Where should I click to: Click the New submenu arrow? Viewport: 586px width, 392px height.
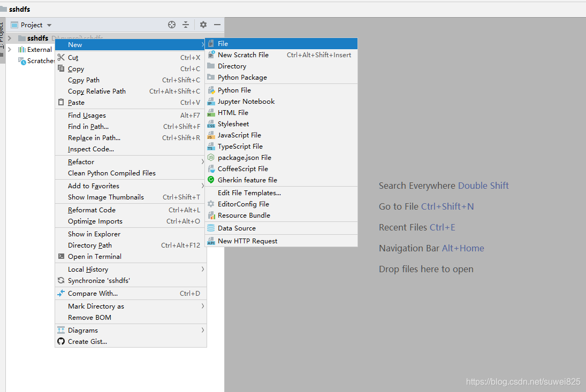coord(203,44)
